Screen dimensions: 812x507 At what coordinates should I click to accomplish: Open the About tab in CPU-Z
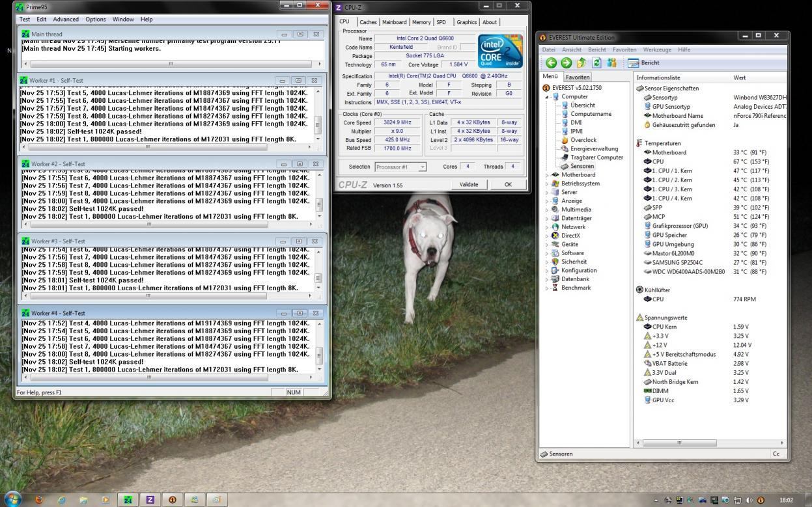pos(489,22)
